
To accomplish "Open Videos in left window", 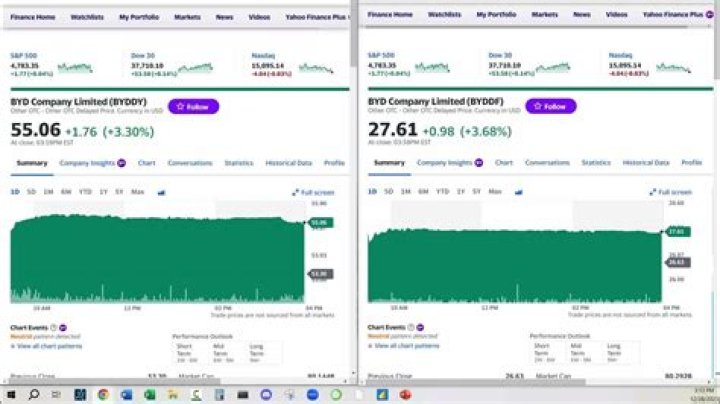I will [x=259, y=17].
